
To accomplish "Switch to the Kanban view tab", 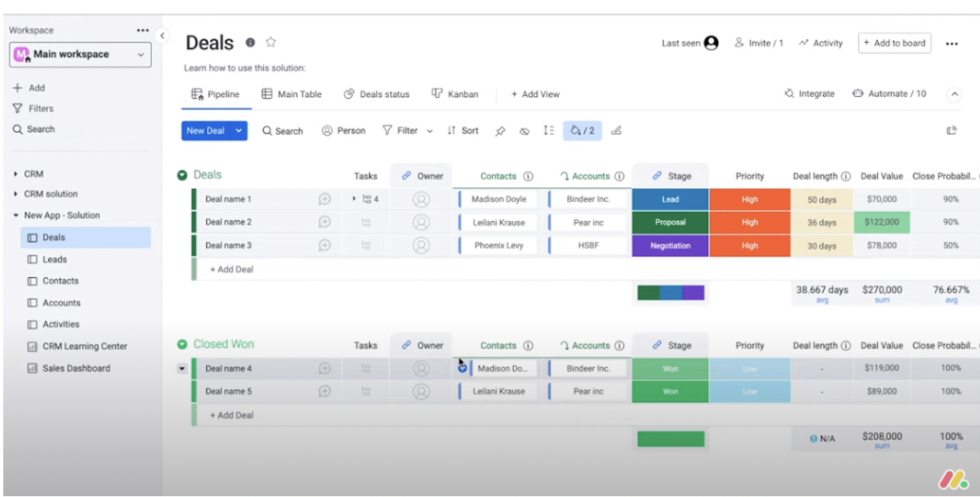I will pyautogui.click(x=455, y=94).
